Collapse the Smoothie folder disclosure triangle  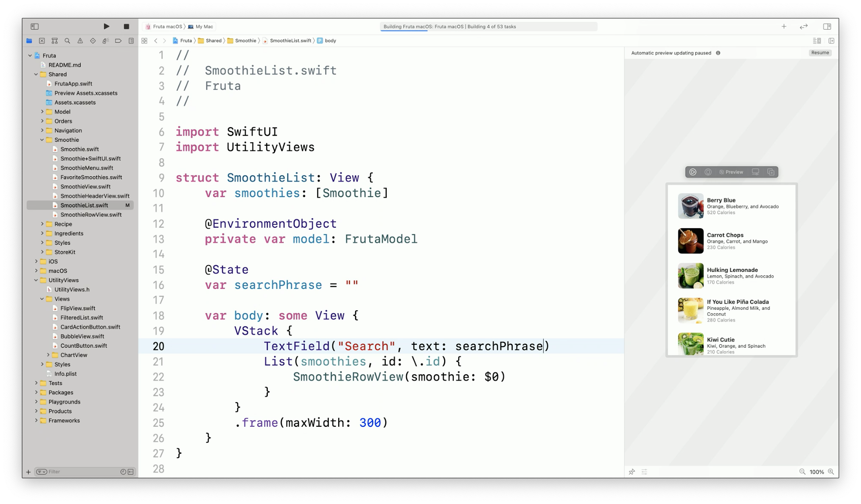(x=42, y=140)
